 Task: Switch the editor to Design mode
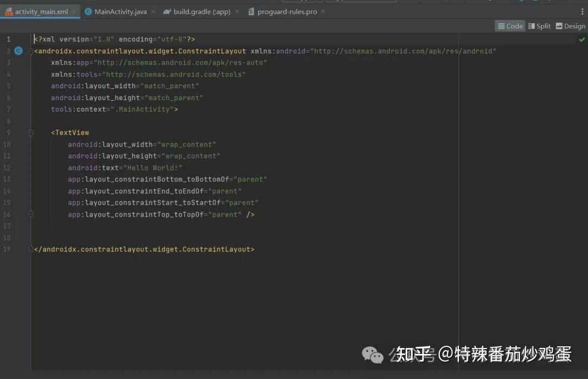(x=570, y=26)
